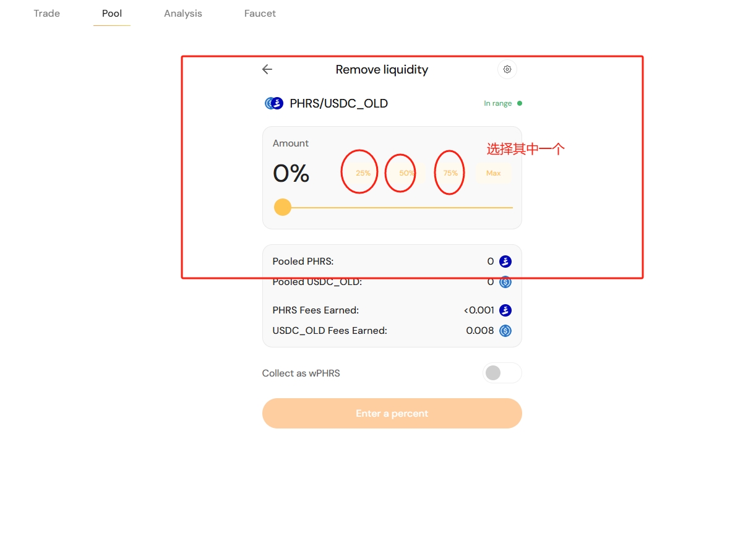Click the green In range status dot
Image resolution: width=756 pixels, height=541 pixels.
point(519,103)
